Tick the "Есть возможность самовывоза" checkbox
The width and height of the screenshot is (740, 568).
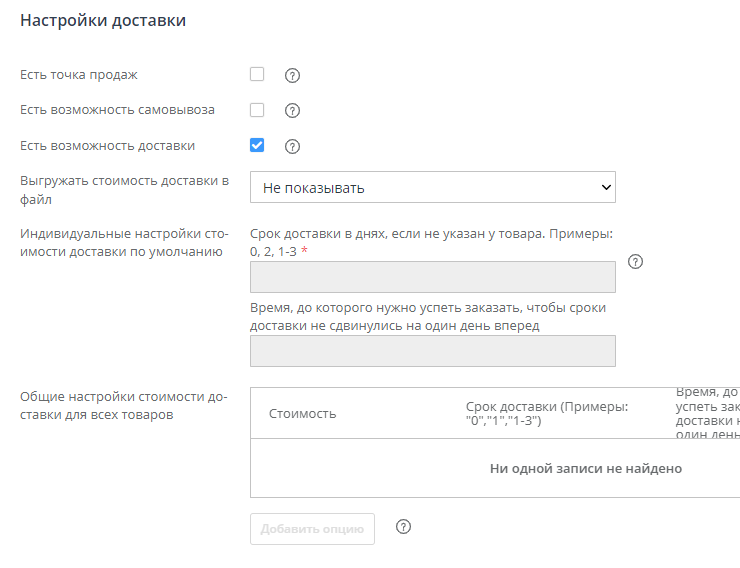pos(257,110)
